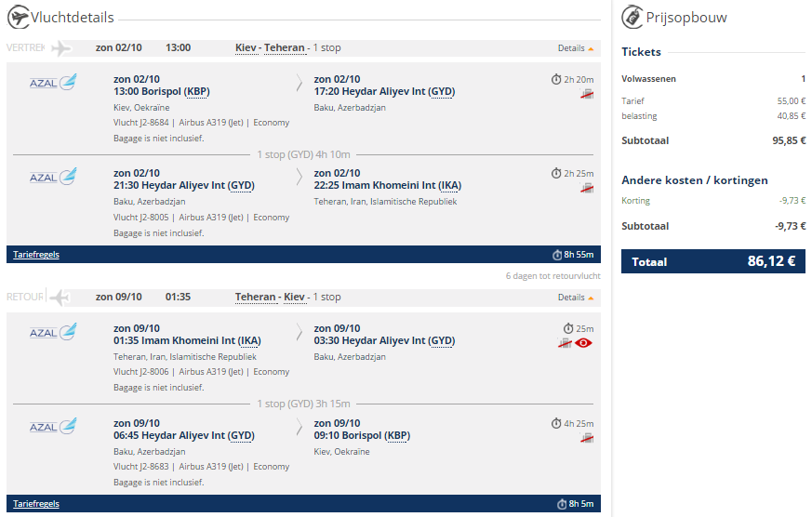Click the Totaal 86,12 € bar
The height and width of the screenshot is (517, 812).
(x=713, y=261)
